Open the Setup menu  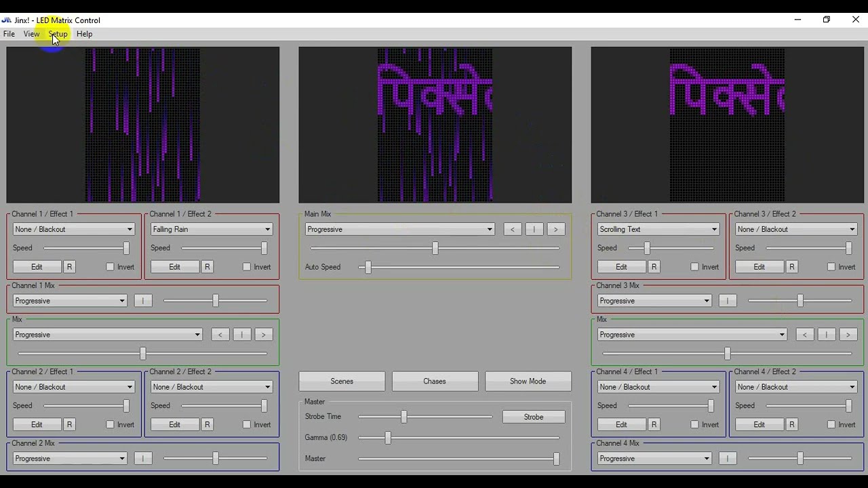coord(58,34)
